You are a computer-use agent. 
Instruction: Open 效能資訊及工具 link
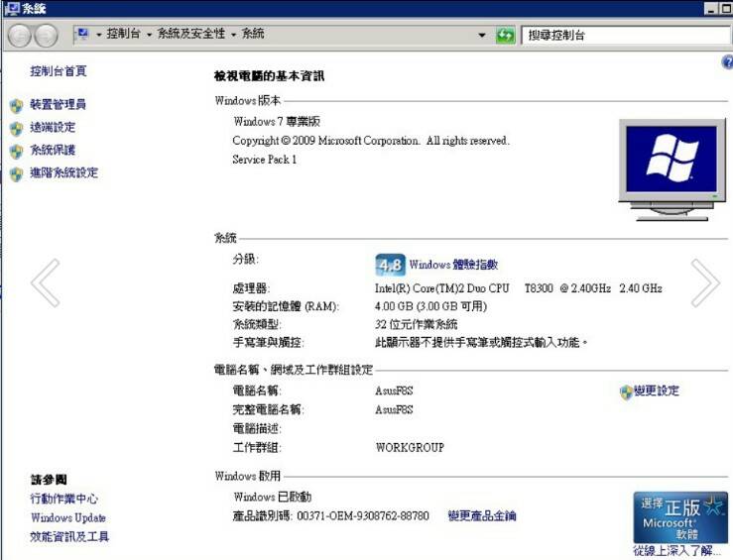point(69,536)
